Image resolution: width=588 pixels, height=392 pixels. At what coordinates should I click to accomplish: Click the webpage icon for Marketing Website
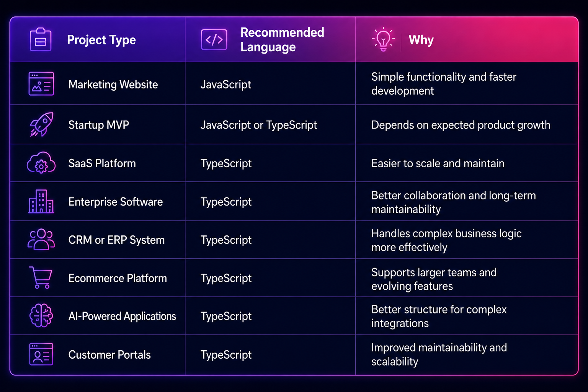coord(41,83)
